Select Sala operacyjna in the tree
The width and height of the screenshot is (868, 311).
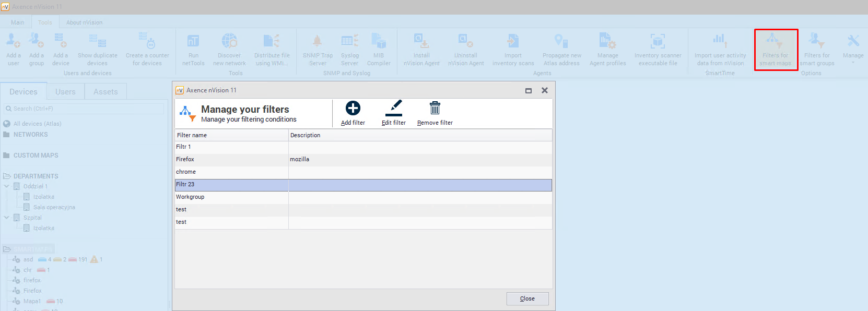(x=54, y=207)
